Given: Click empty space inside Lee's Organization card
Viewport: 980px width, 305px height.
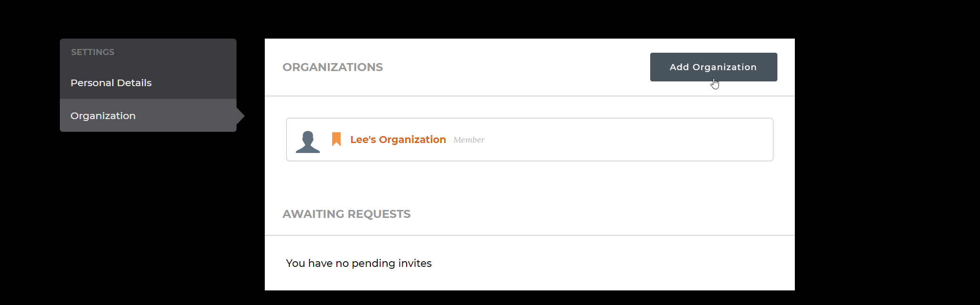Looking at the screenshot, I should click(x=627, y=139).
